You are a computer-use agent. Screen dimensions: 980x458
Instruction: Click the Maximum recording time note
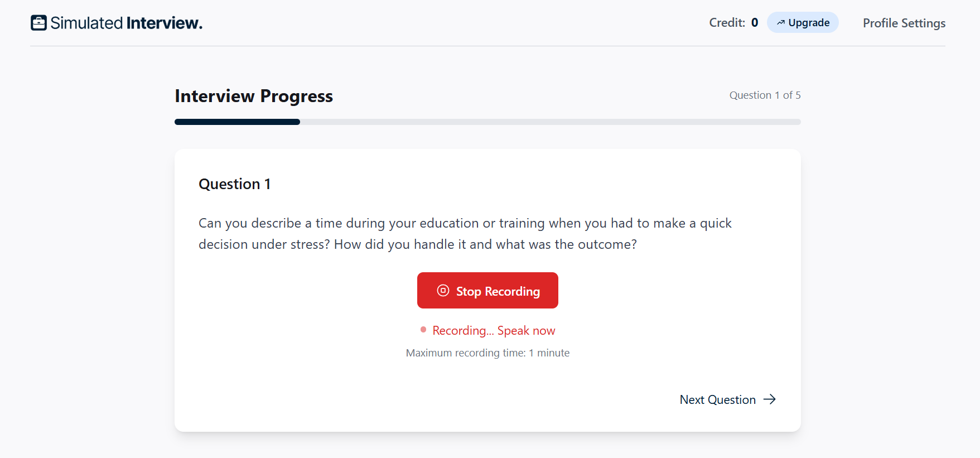click(487, 353)
